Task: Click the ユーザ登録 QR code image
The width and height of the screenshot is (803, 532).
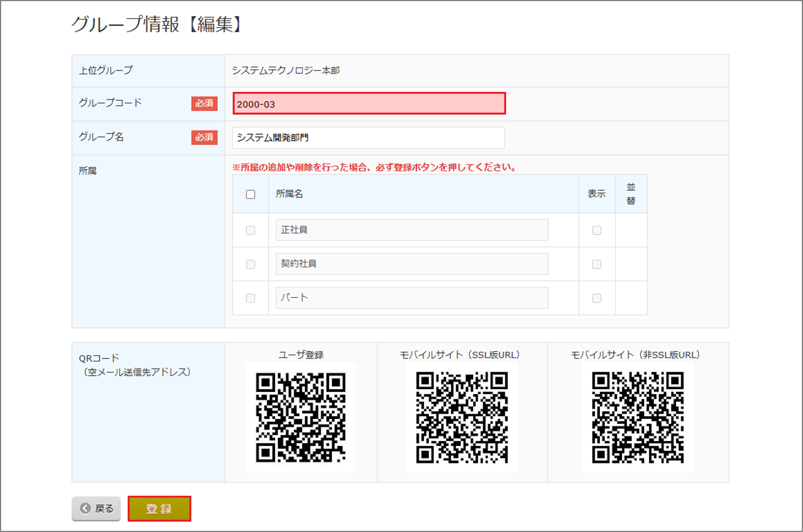Action: point(301,417)
